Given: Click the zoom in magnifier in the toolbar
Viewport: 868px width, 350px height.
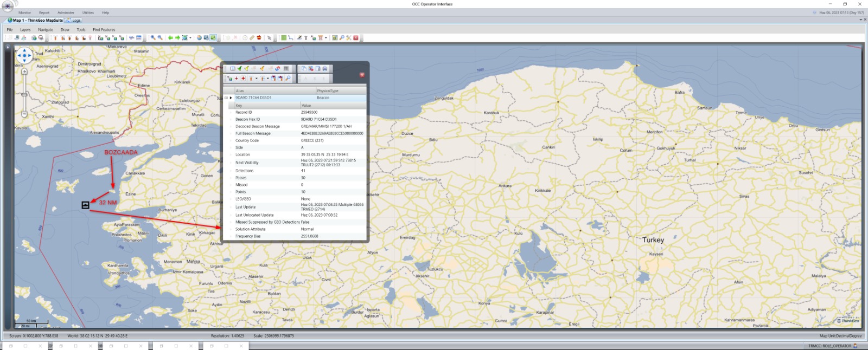Looking at the screenshot, I should pyautogui.click(x=153, y=38).
